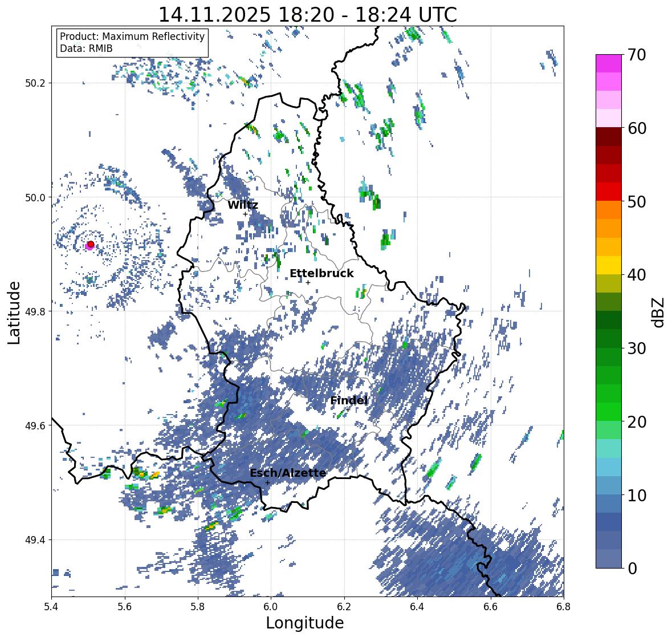
Task: Click the chart title with date and UTC time
Action: tap(308, 15)
